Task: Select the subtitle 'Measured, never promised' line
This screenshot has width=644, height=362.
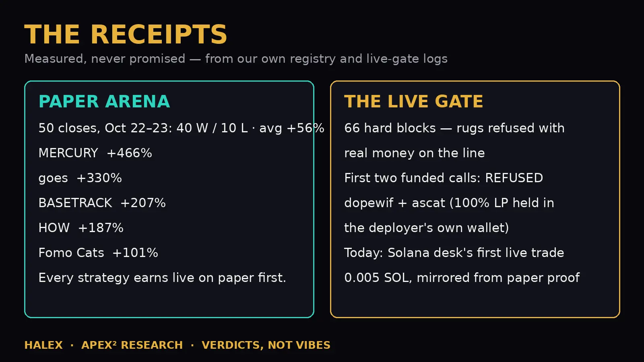Action: tap(236, 59)
